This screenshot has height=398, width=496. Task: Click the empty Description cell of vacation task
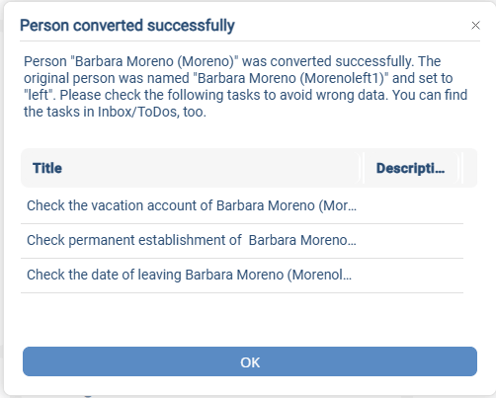point(413,206)
